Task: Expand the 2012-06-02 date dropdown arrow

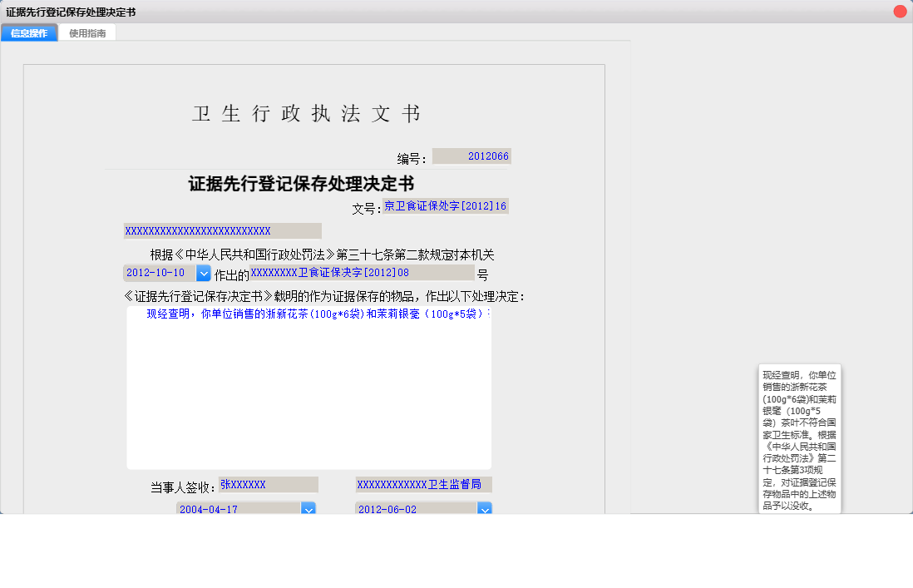Action: [x=484, y=508]
